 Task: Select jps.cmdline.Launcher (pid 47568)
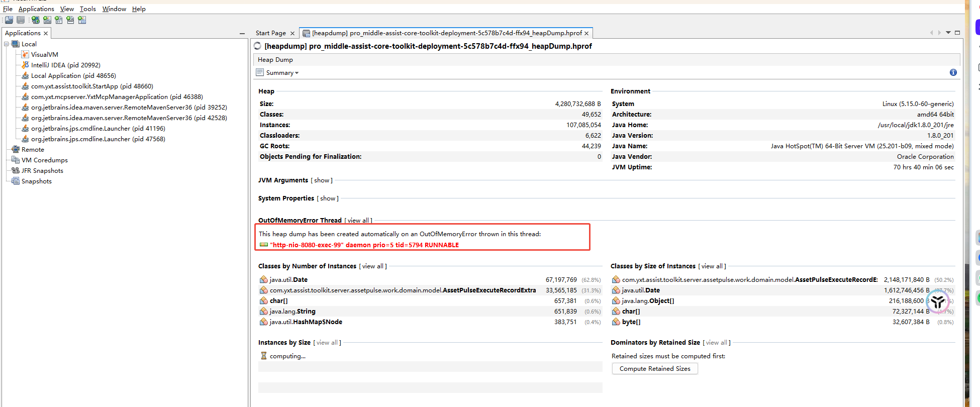pos(98,139)
